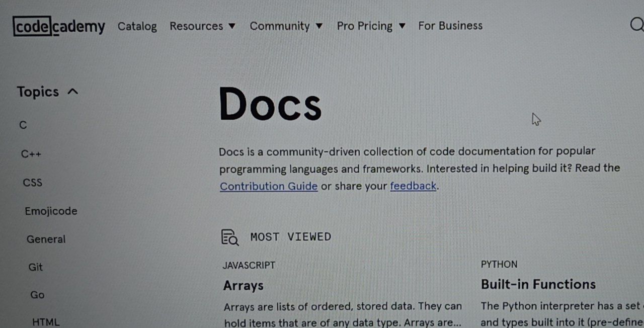The image size is (644, 328).
Task: Click the JAVASCRIPT category label
Action: point(249,265)
